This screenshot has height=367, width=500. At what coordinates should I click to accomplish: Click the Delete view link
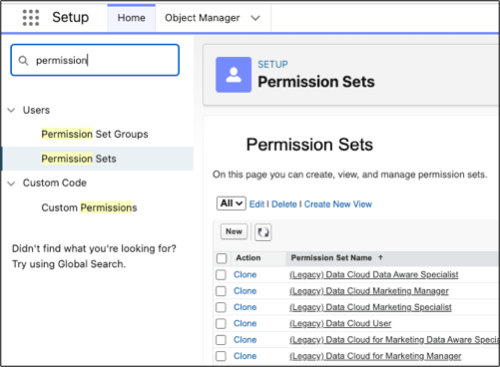[284, 204]
